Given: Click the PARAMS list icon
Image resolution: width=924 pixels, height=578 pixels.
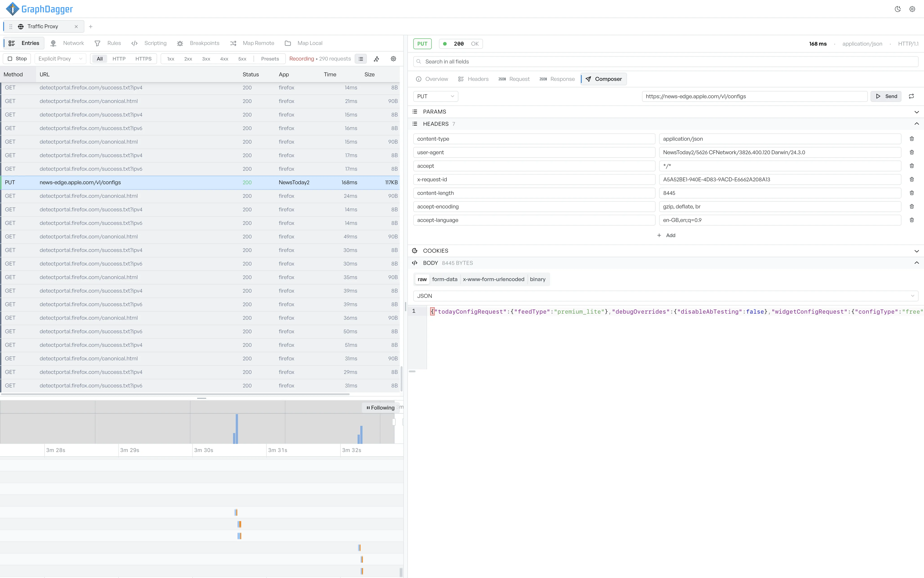Looking at the screenshot, I should click(x=415, y=112).
